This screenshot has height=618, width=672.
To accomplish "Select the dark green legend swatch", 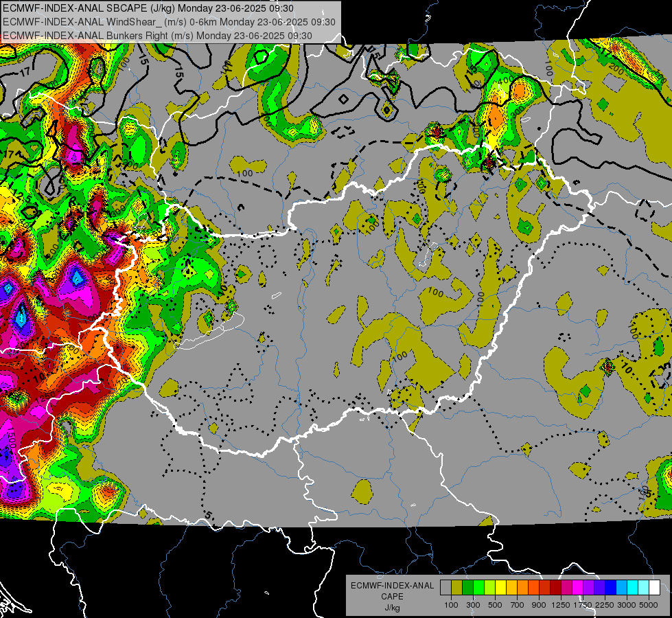I will pyautogui.click(x=467, y=587).
